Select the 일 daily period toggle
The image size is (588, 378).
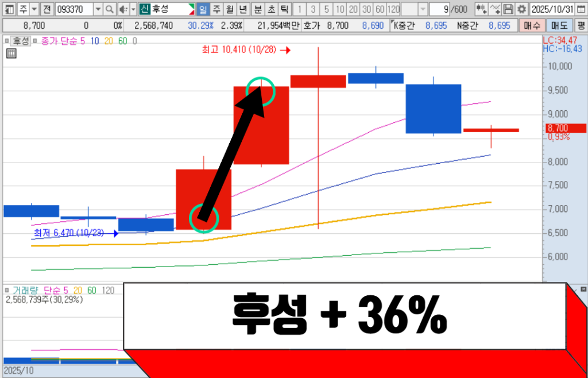coord(203,9)
